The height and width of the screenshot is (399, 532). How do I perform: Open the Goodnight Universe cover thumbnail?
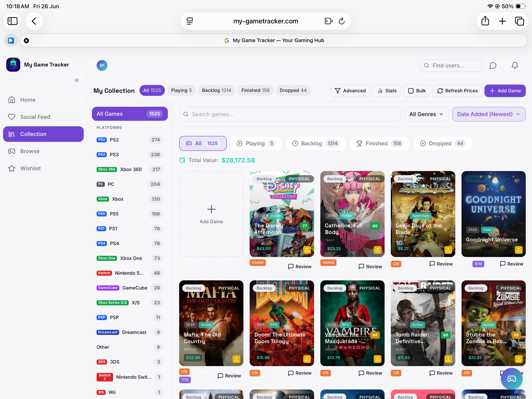point(493,214)
